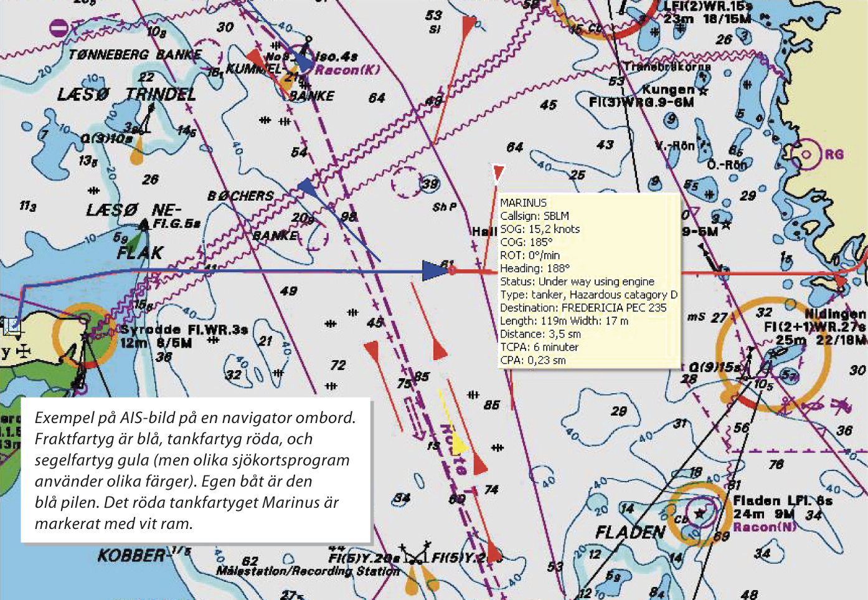The image size is (868, 600).
Task: Click own boat's large blue arrow
Action: [435, 270]
